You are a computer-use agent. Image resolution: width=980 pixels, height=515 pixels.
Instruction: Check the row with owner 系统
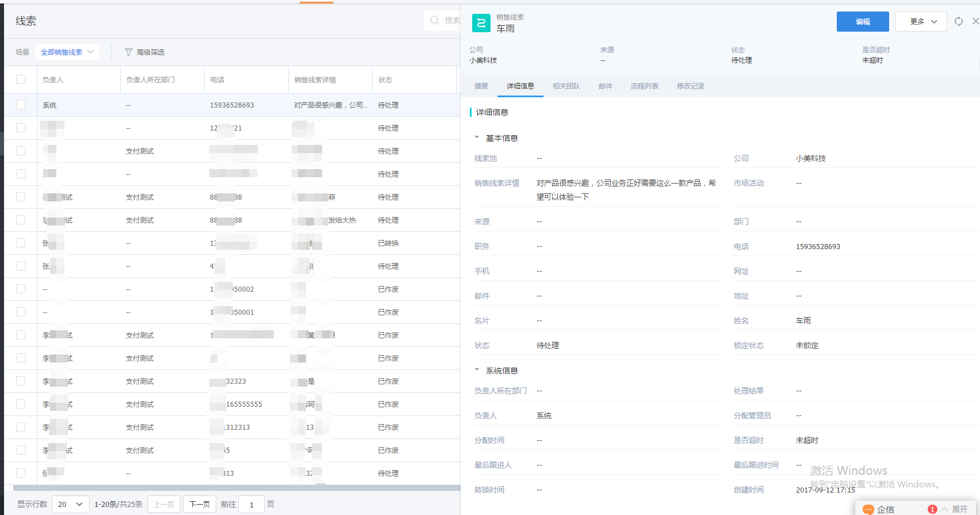pyautogui.click(x=21, y=105)
